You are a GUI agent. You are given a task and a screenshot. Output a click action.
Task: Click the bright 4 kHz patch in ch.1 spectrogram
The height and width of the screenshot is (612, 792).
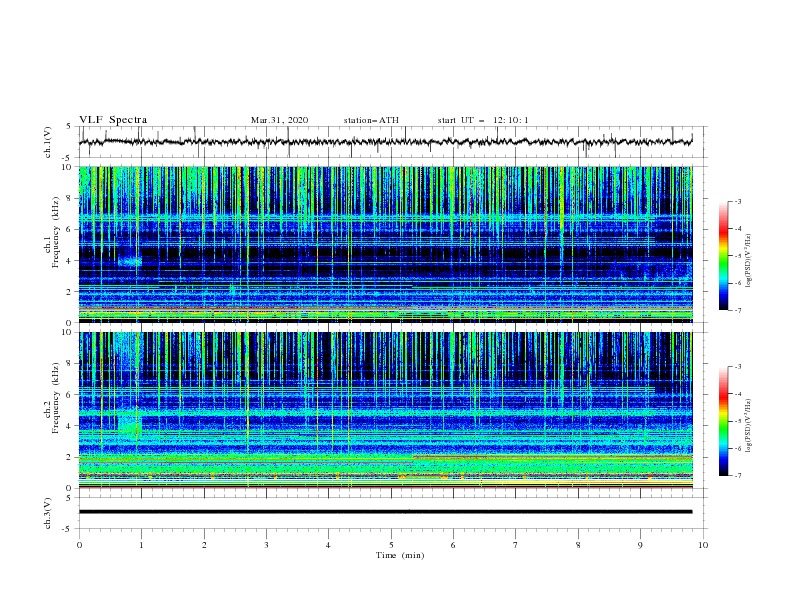pyautogui.click(x=130, y=262)
